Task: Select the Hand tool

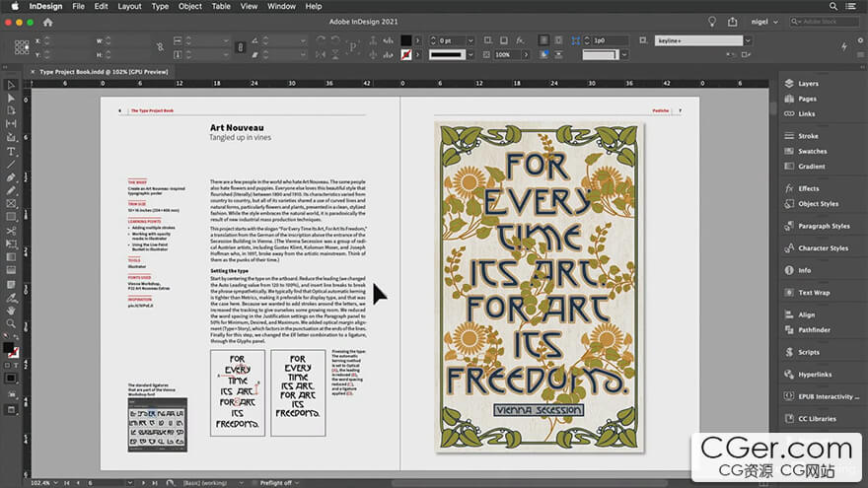Action: pyautogui.click(x=11, y=311)
